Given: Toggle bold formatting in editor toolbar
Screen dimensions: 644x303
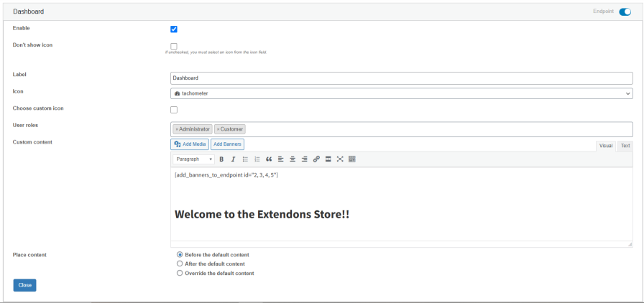Looking at the screenshot, I should 221,159.
